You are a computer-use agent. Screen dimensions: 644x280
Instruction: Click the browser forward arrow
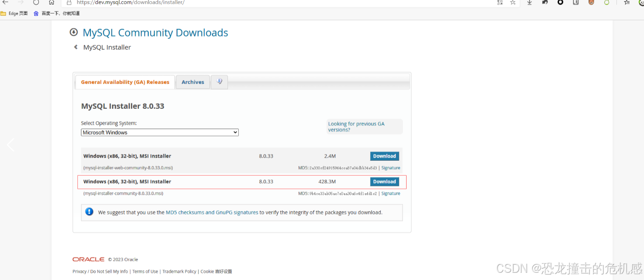pyautogui.click(x=21, y=2)
